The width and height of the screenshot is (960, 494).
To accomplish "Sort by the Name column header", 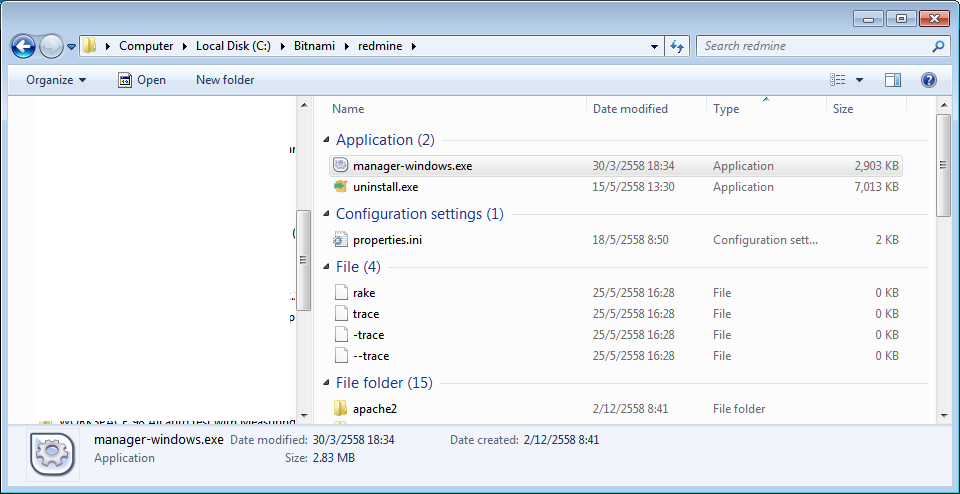I will [x=348, y=109].
